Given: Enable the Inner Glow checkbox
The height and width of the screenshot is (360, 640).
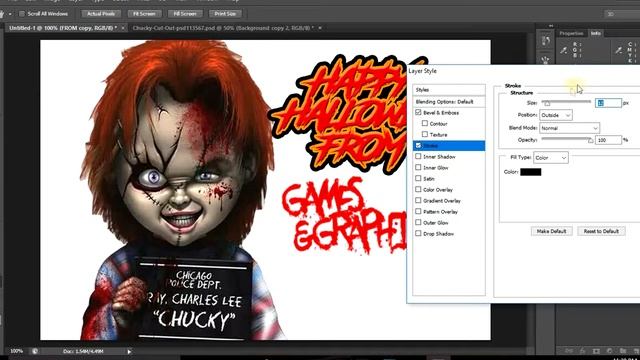Looking at the screenshot, I should 418,167.
